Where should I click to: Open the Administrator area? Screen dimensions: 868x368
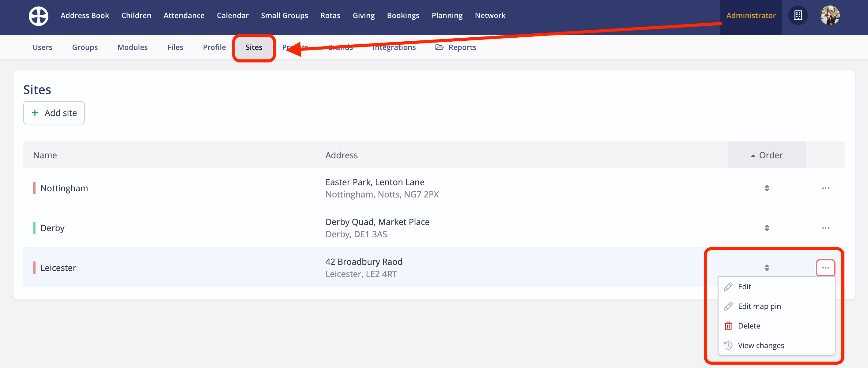tap(751, 16)
